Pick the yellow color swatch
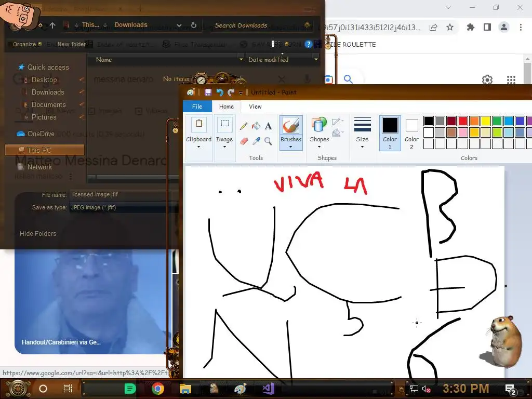 (x=486, y=121)
